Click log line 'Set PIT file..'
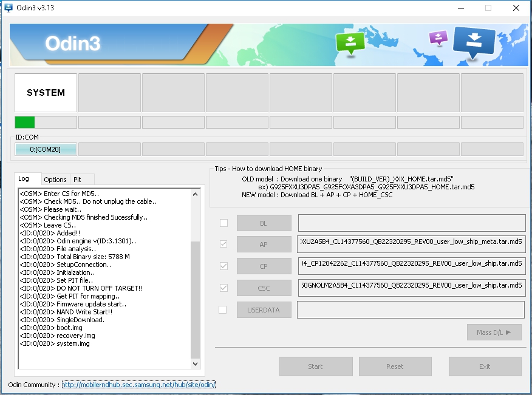This screenshot has width=532, height=395. 56,280
